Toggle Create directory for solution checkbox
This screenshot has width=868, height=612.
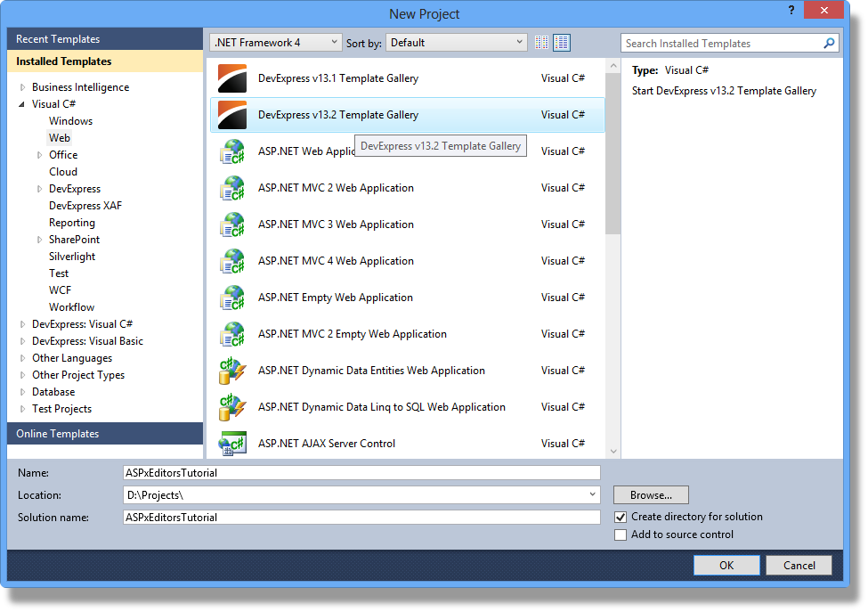click(x=621, y=517)
